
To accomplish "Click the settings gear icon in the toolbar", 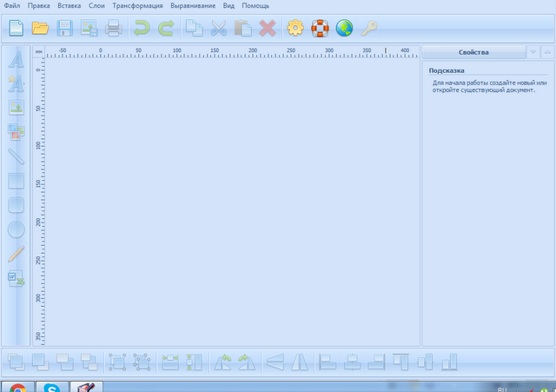I will click(295, 29).
